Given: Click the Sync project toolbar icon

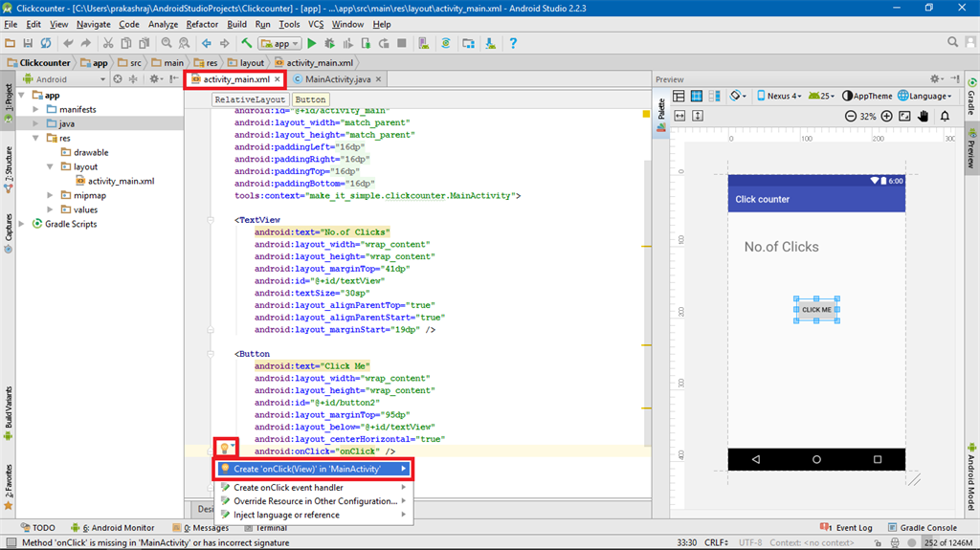Looking at the screenshot, I should coord(446,43).
